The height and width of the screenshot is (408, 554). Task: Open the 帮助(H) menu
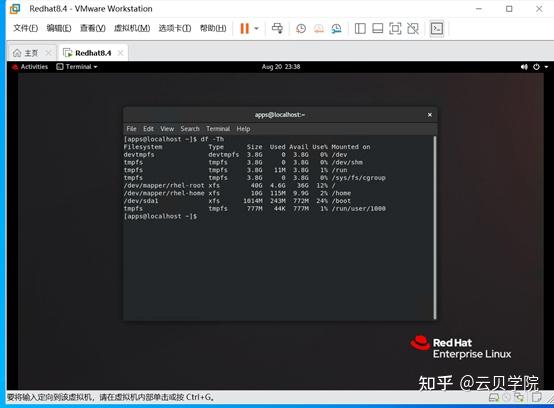[x=213, y=28]
